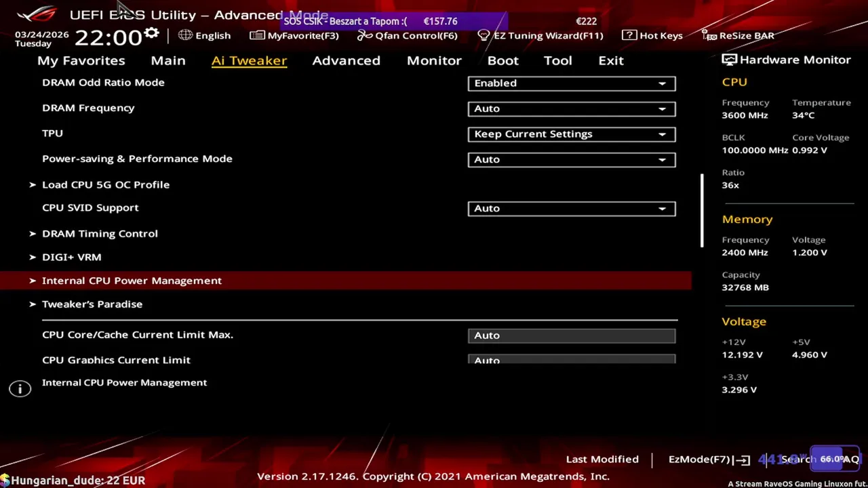Open the My Favorites tab

(81, 60)
